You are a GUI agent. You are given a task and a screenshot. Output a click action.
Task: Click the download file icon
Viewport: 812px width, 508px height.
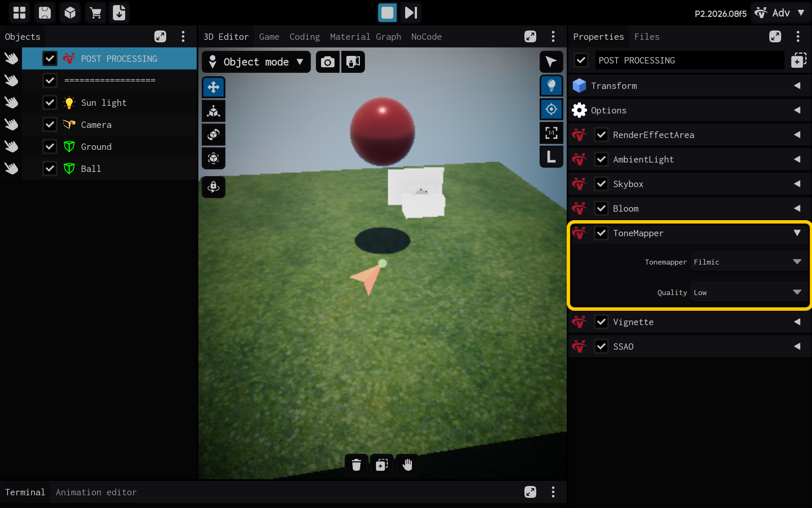tap(119, 13)
